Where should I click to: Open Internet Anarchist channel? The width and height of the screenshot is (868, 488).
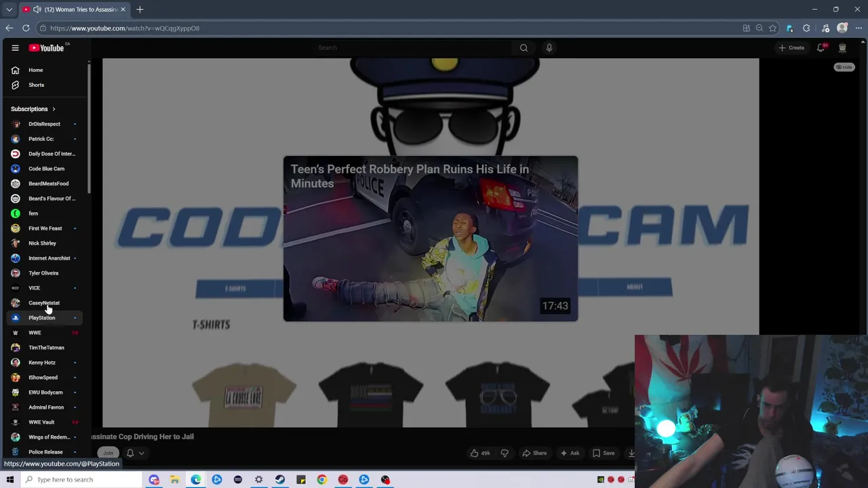pyautogui.click(x=45, y=258)
